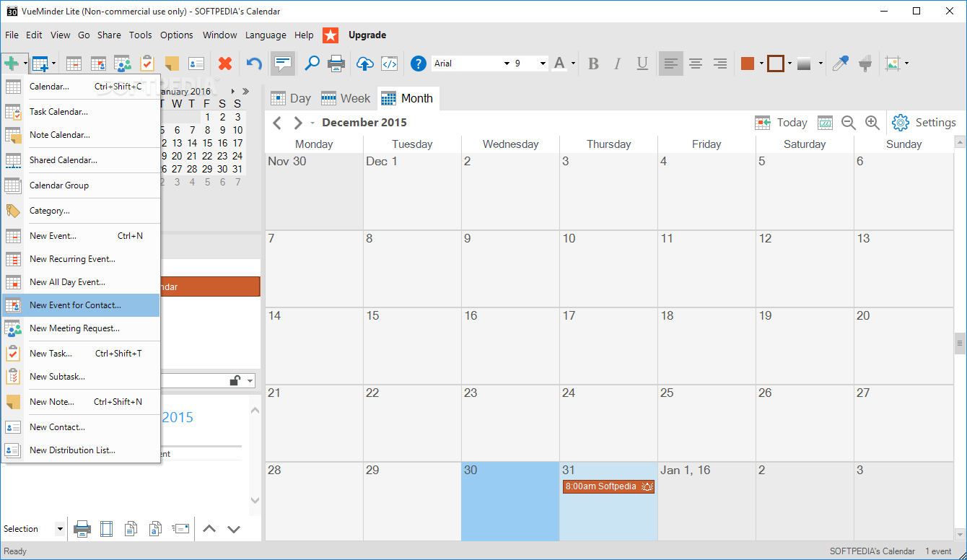
Task: Open the gradient style dropdown arrow
Action: (x=821, y=64)
